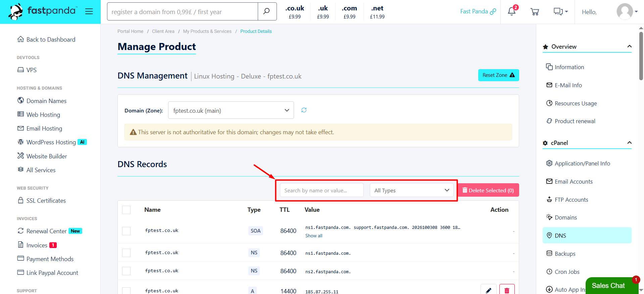Tick checkbox for ns1.fastpanda.com NS record
644x294 pixels.
tap(127, 253)
